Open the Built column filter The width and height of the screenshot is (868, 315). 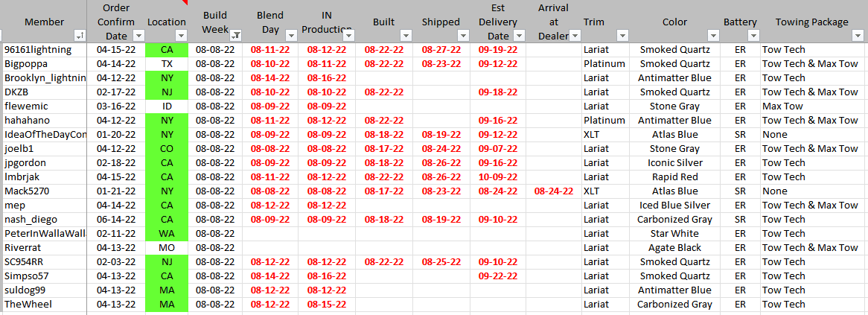click(x=405, y=36)
